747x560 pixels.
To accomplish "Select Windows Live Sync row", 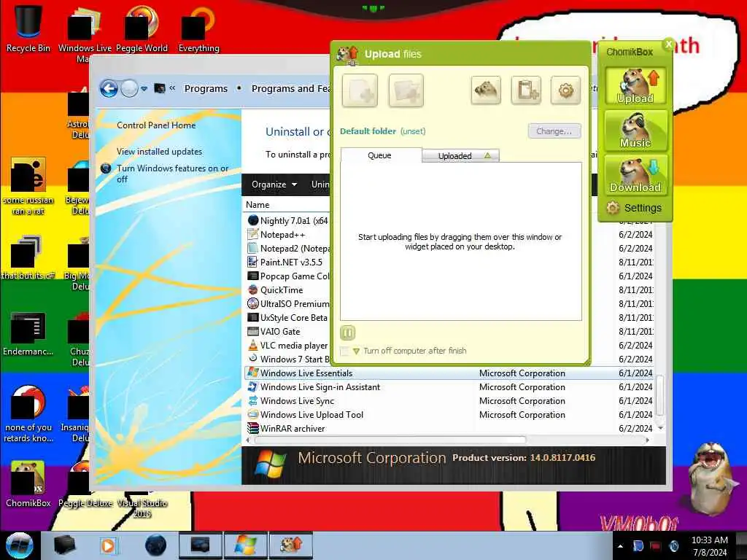I will click(x=449, y=400).
